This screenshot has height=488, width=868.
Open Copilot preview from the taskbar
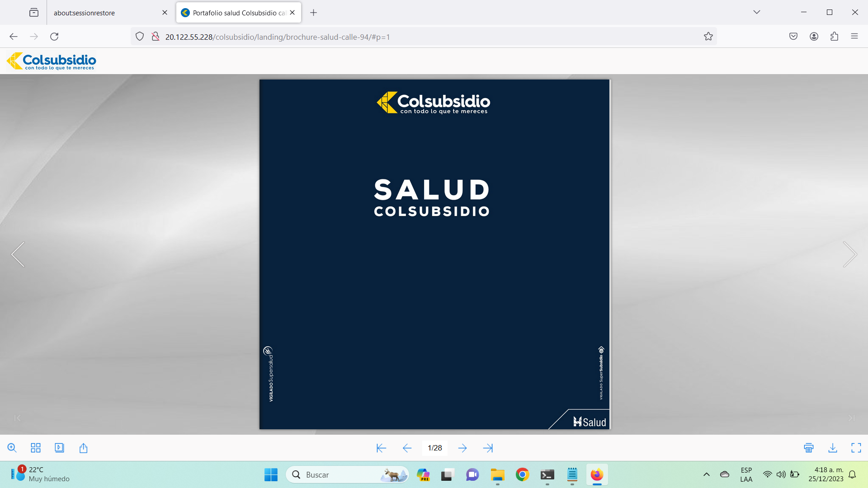click(x=423, y=475)
